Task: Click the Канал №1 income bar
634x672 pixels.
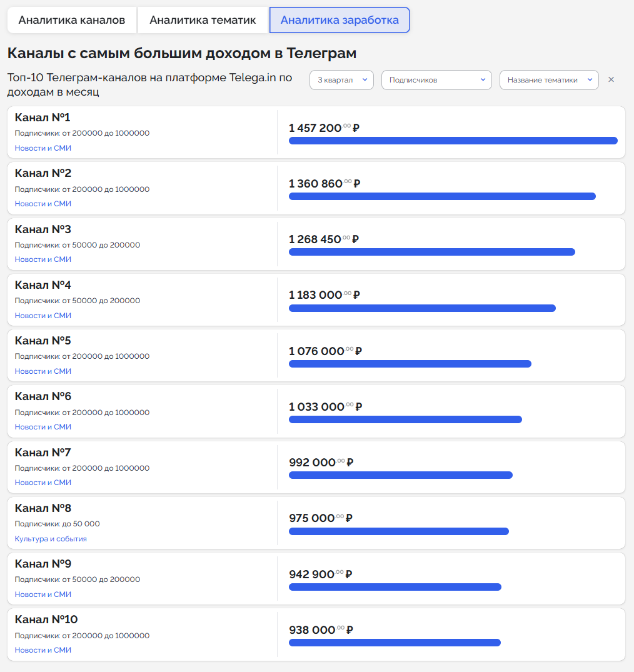Action: (453, 141)
